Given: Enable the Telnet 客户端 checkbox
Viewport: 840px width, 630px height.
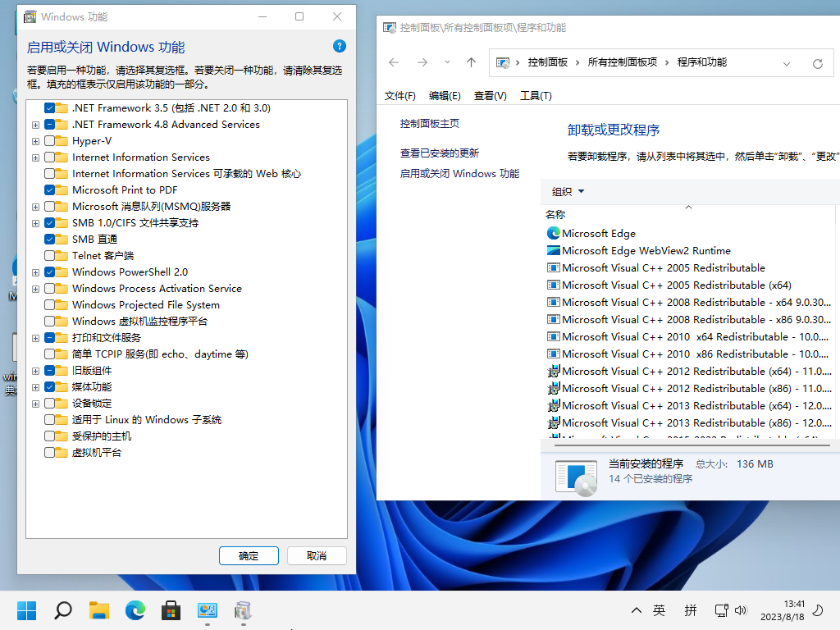Looking at the screenshot, I should [49, 256].
